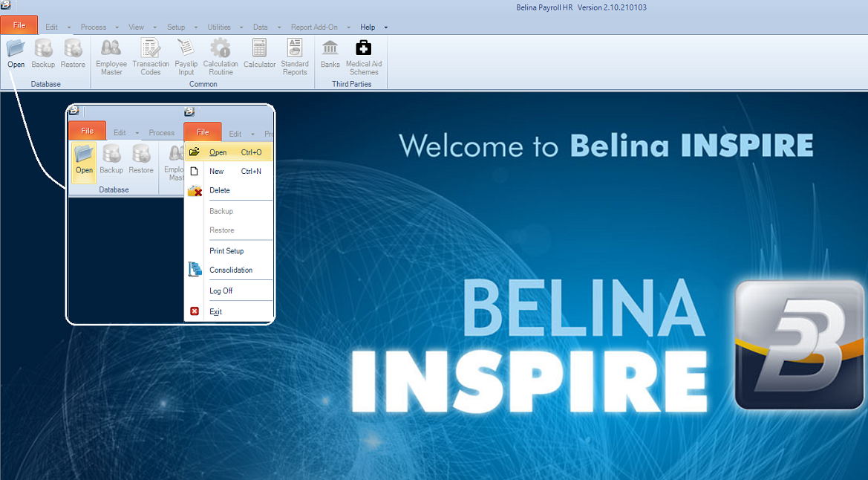Expand the dropdown arrow beside Report Add-On
Viewport: 868px width, 480px height.
349,27
